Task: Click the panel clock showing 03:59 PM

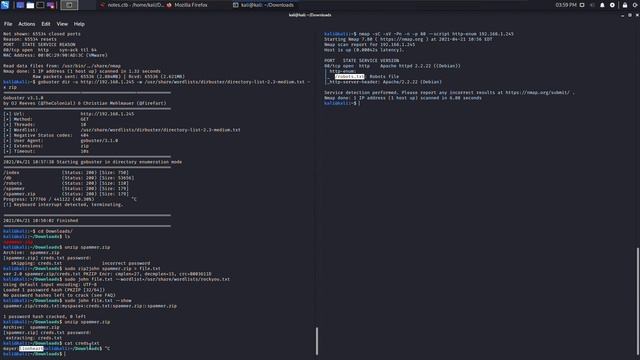Action: pyautogui.click(x=566, y=5)
